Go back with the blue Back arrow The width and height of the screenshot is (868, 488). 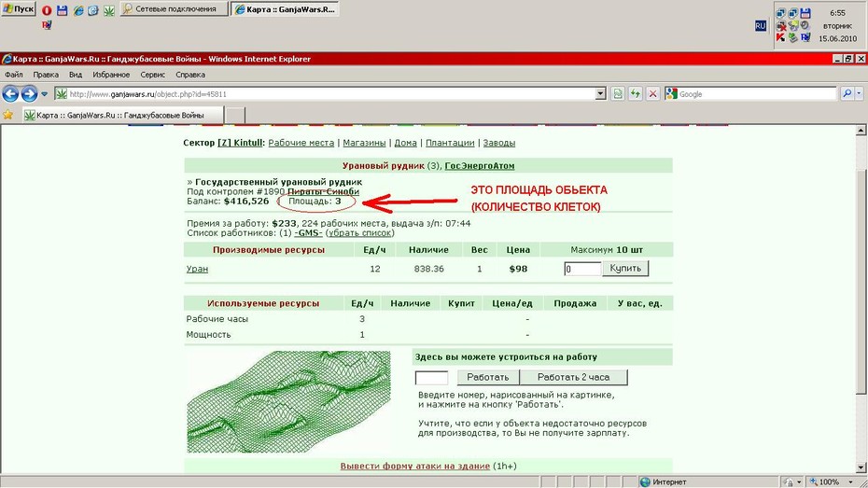click(x=10, y=94)
